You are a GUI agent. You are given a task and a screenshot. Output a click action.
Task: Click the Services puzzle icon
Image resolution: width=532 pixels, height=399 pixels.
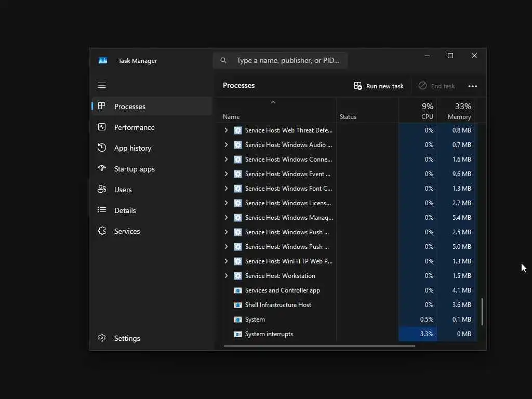(102, 231)
